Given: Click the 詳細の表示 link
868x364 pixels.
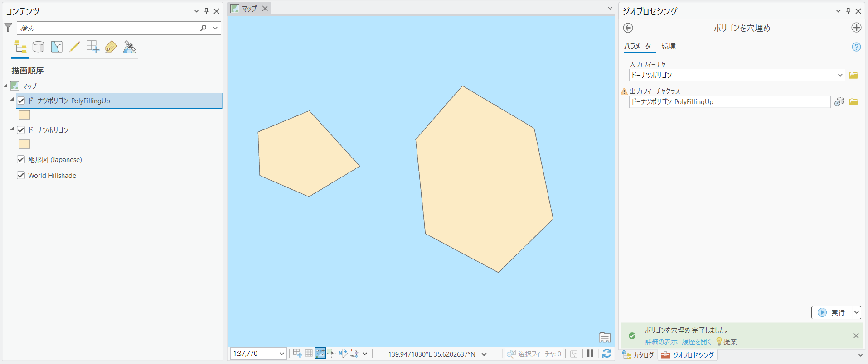Looking at the screenshot, I should coord(661,341).
